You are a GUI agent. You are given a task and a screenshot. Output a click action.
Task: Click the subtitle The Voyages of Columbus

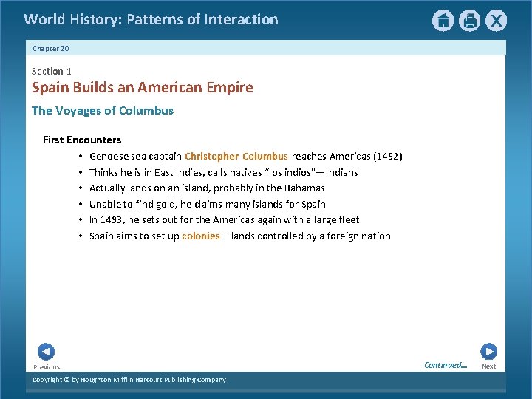103,111
